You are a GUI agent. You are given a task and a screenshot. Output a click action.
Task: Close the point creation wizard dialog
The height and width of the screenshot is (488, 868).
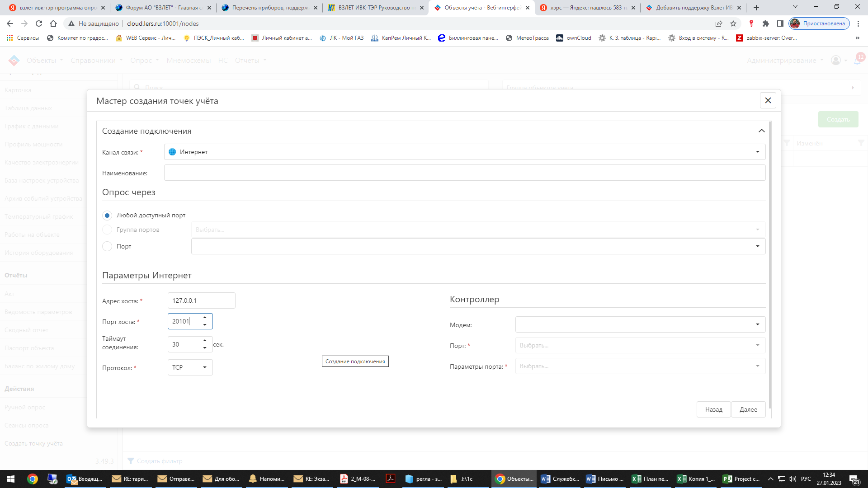coord(768,100)
